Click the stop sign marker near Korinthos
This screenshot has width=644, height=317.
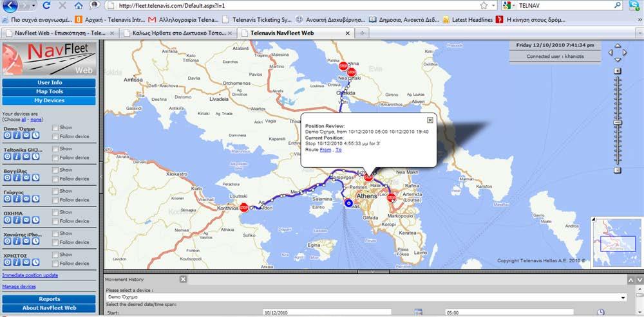tap(244, 208)
